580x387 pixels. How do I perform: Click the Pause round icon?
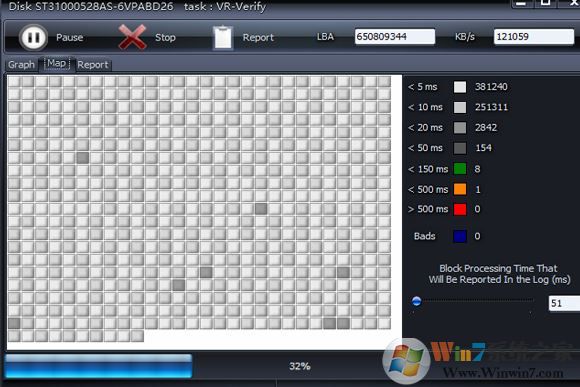tap(33, 37)
